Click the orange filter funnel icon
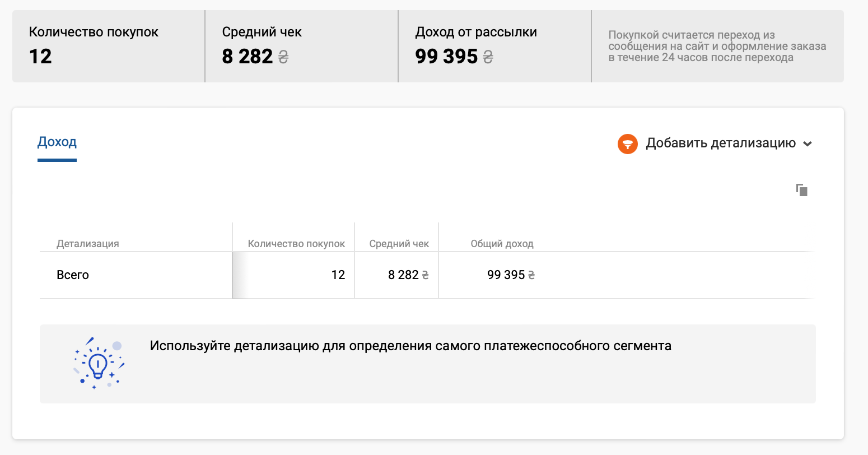 click(x=628, y=143)
